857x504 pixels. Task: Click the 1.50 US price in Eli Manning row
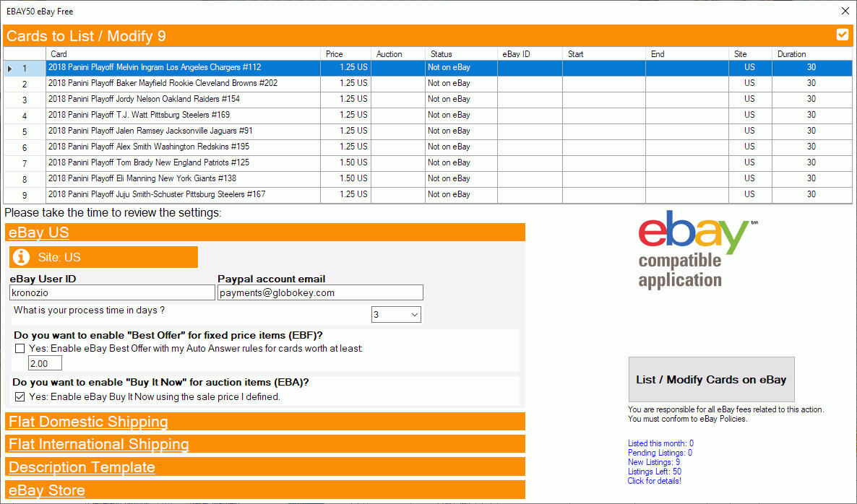(345, 178)
